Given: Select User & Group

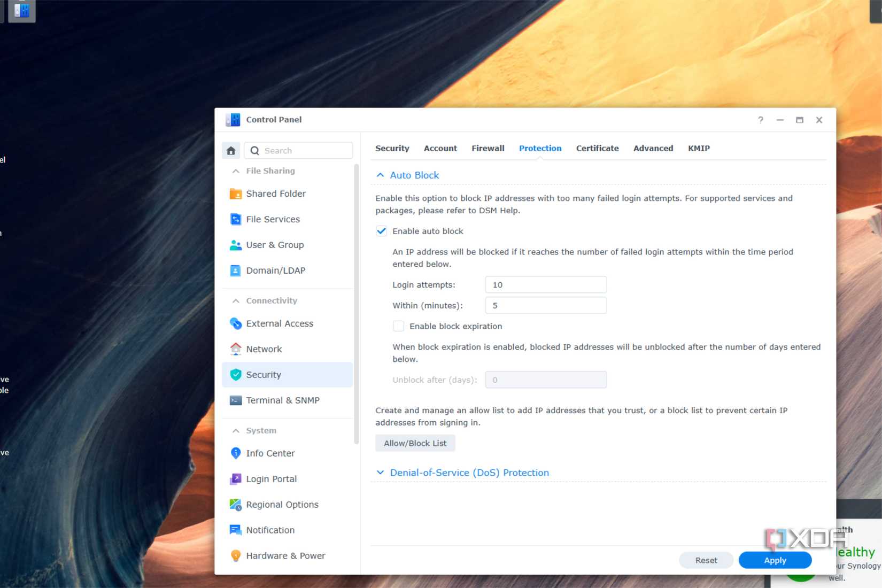Looking at the screenshot, I should point(287,245).
